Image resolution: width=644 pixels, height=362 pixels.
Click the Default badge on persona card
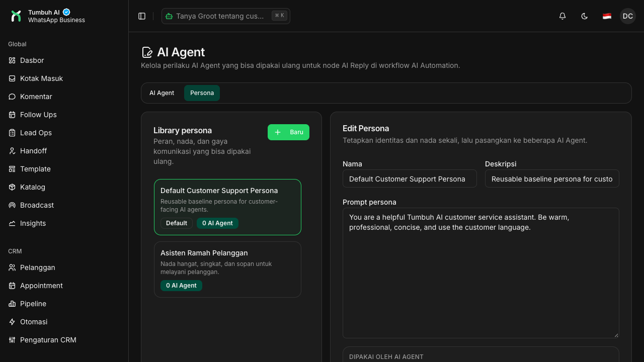[177, 223]
